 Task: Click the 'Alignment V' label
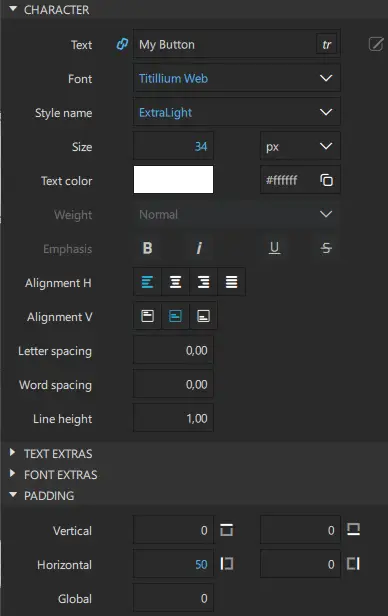[x=60, y=317]
